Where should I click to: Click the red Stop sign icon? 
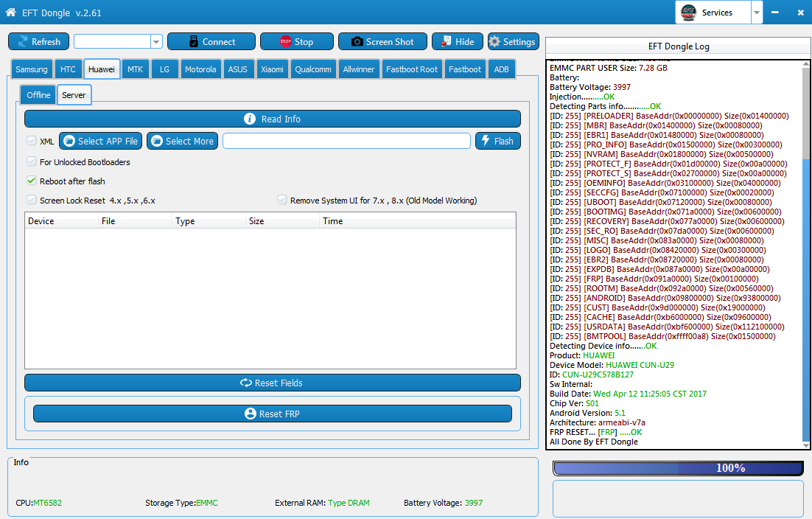[x=285, y=41]
